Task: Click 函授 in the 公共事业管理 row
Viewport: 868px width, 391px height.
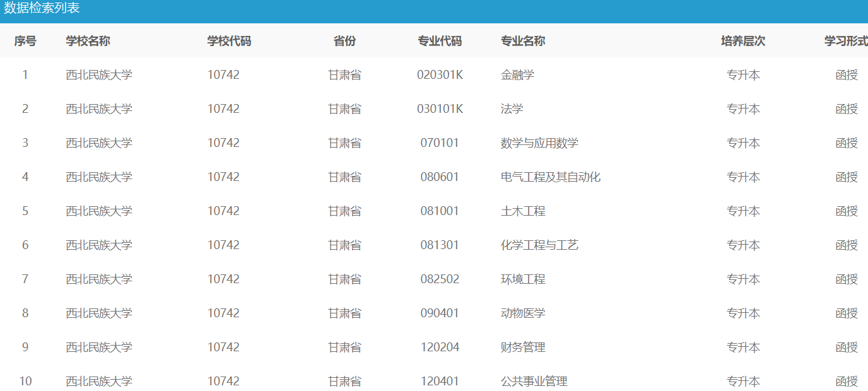Action: [x=847, y=382]
